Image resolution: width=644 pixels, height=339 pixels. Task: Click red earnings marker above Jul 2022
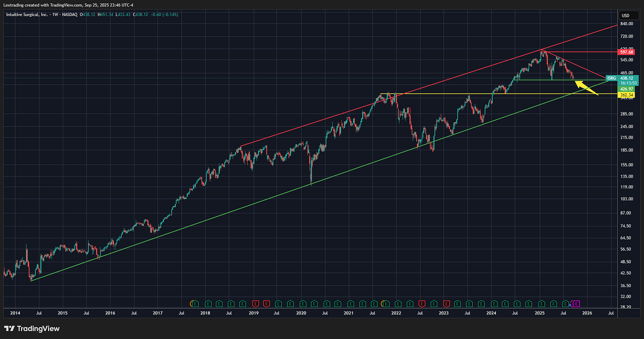422,304
